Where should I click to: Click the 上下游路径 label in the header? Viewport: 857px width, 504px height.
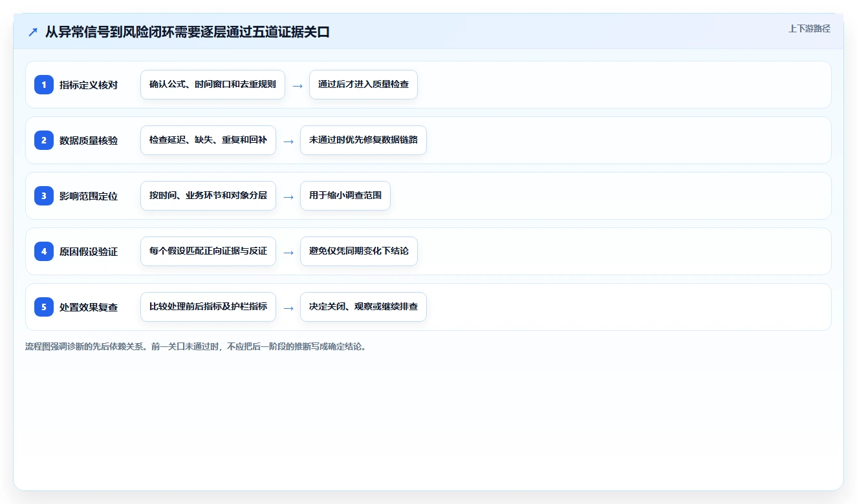pyautogui.click(x=809, y=28)
